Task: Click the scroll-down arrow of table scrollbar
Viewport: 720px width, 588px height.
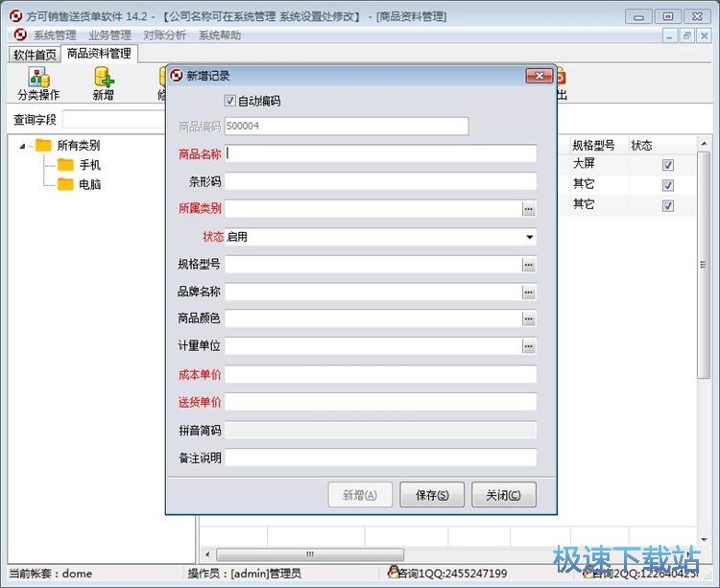Action: click(704, 540)
